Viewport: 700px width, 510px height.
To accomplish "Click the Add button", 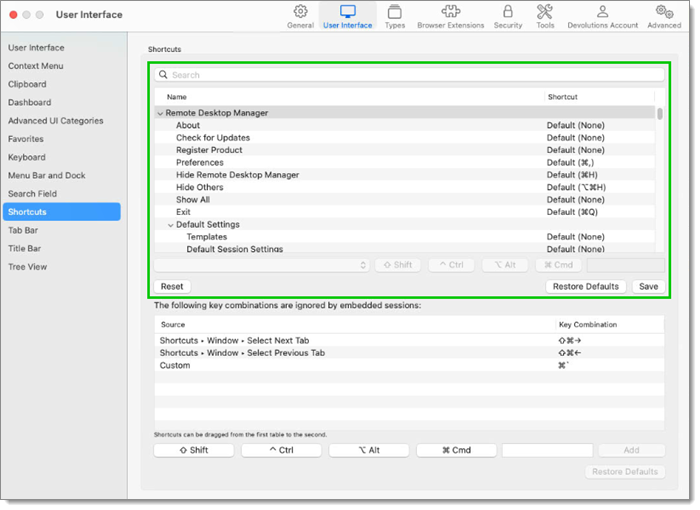I will [x=631, y=450].
